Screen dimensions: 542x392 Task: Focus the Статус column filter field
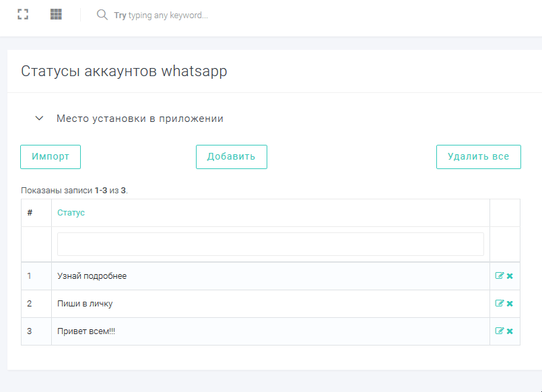tap(270, 244)
